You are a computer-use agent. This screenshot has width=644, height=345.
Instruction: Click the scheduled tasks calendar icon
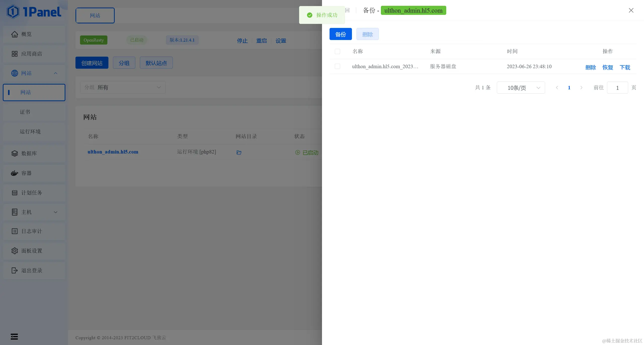(x=15, y=193)
